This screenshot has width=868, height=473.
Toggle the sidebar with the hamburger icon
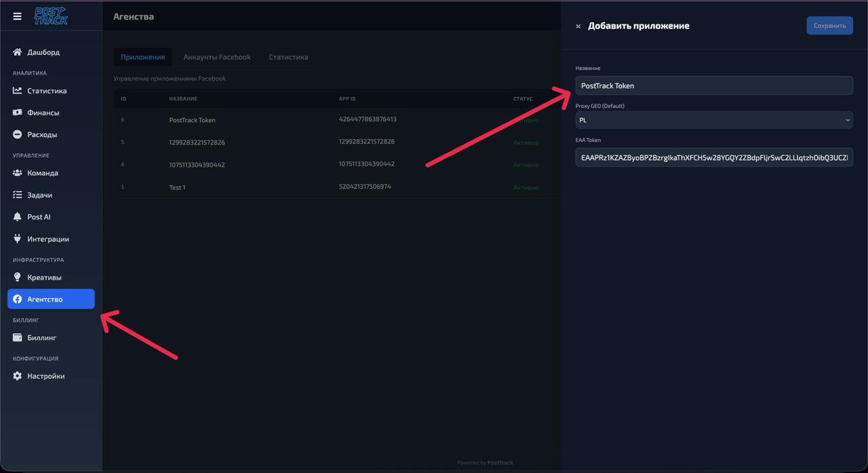pyautogui.click(x=16, y=15)
